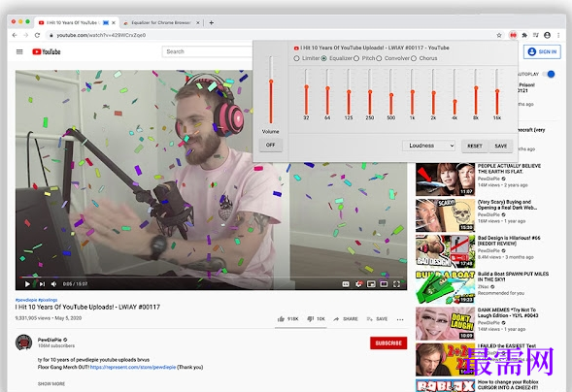The height and width of the screenshot is (392, 572).
Task: Click the SIGN IN button
Action: click(x=542, y=51)
